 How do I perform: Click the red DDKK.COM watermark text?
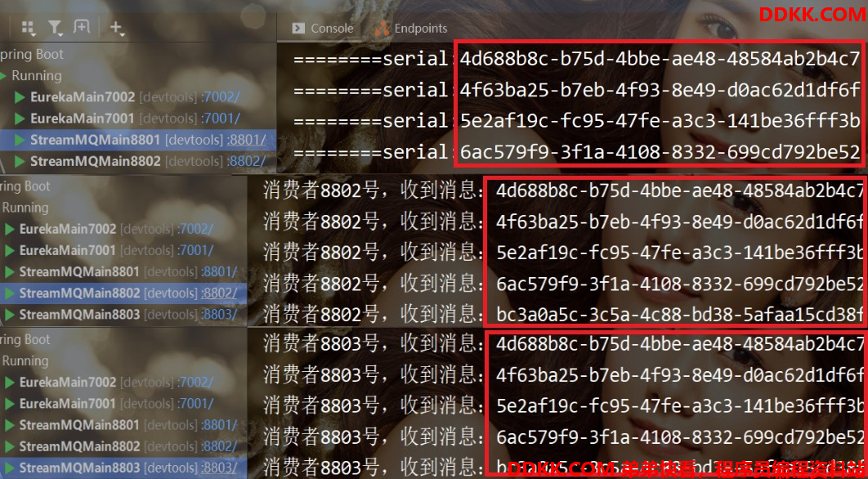pos(812,14)
